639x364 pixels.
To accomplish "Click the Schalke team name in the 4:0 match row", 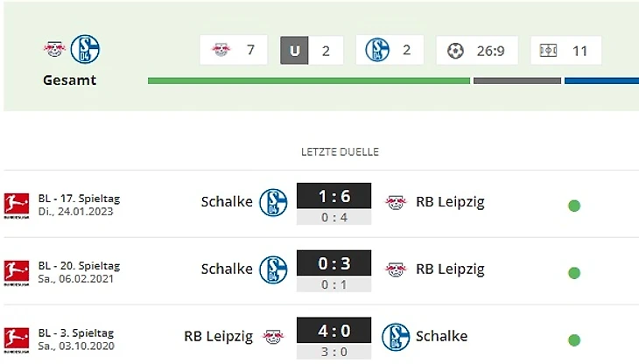I will coord(441,336).
